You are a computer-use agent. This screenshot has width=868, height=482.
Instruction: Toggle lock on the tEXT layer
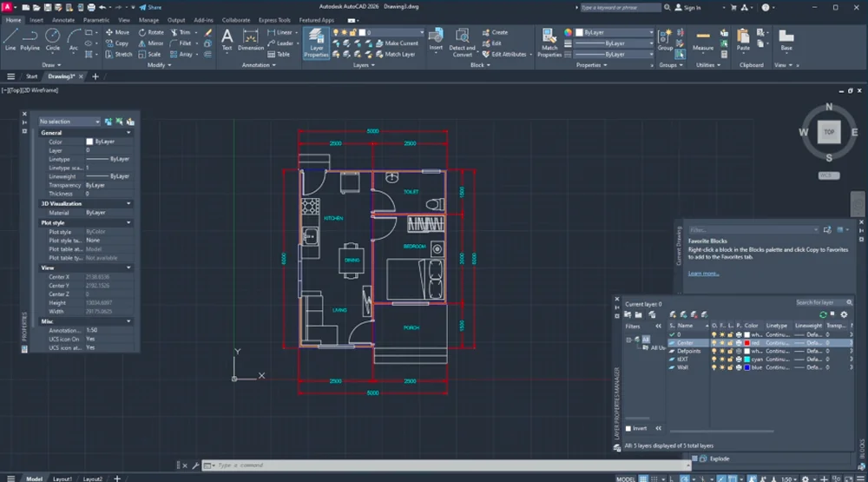pos(730,359)
